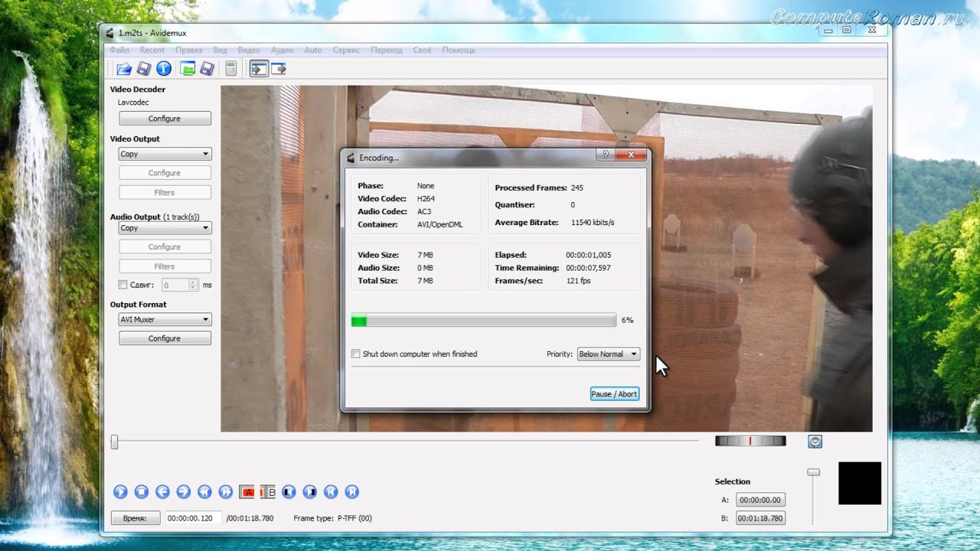Click Configure under Video Output

pos(165,173)
